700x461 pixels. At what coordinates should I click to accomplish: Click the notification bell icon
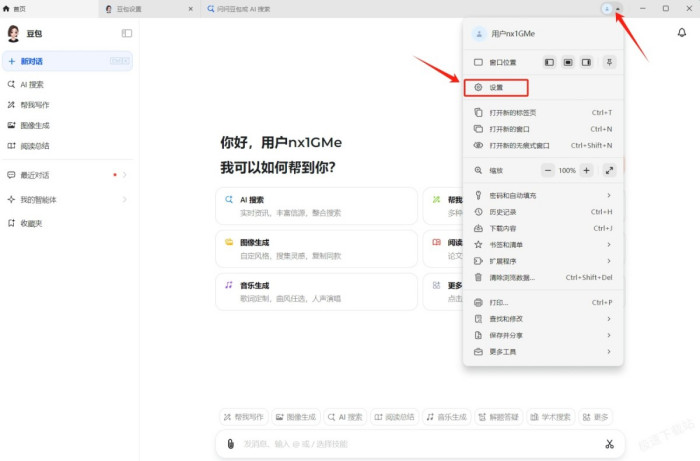tap(682, 33)
